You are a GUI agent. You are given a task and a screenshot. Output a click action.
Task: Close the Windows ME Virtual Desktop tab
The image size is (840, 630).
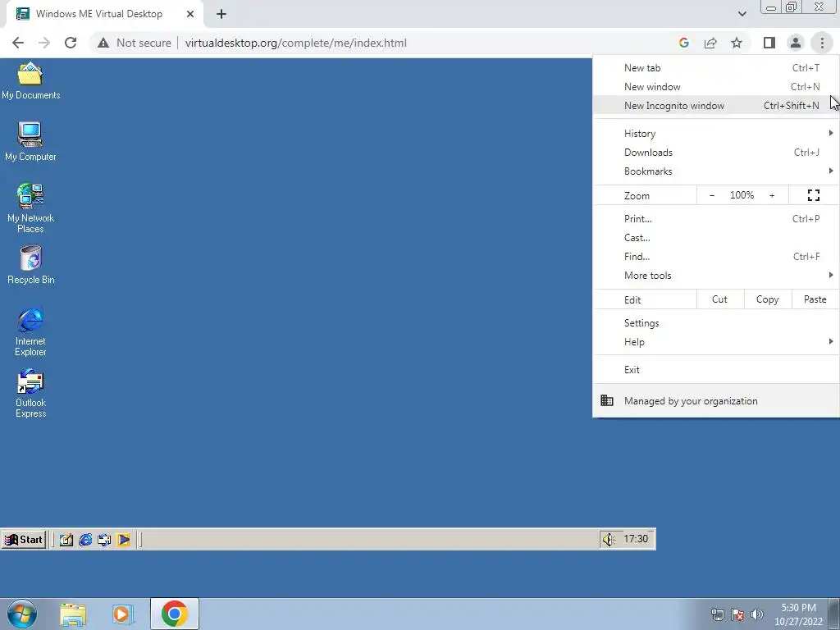[190, 14]
